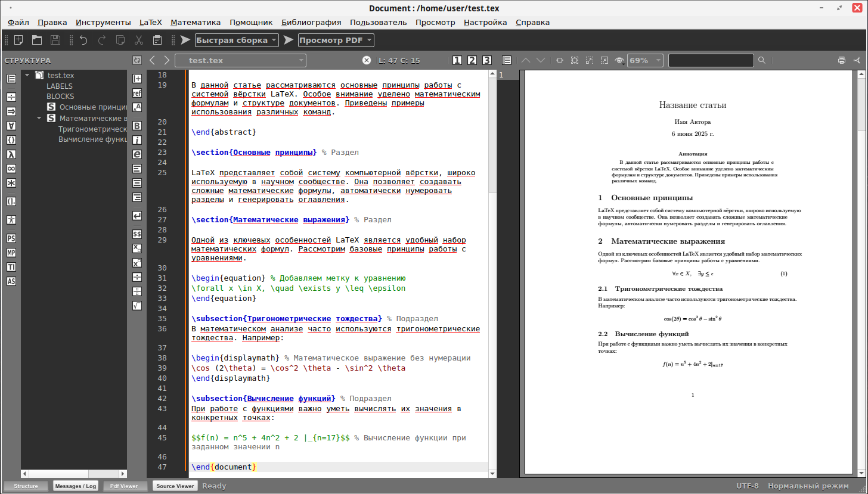Insert a square root symbol

tap(137, 306)
